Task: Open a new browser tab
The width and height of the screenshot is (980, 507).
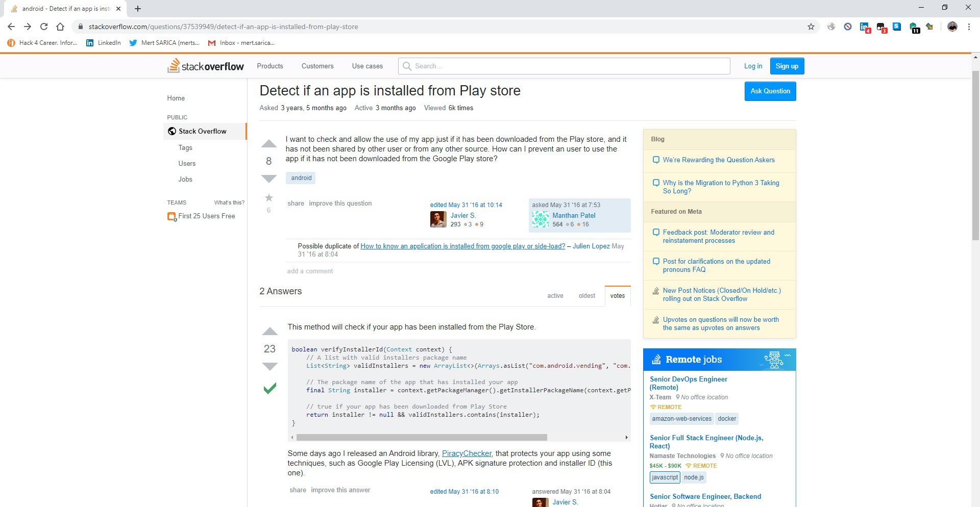Action: click(x=138, y=9)
